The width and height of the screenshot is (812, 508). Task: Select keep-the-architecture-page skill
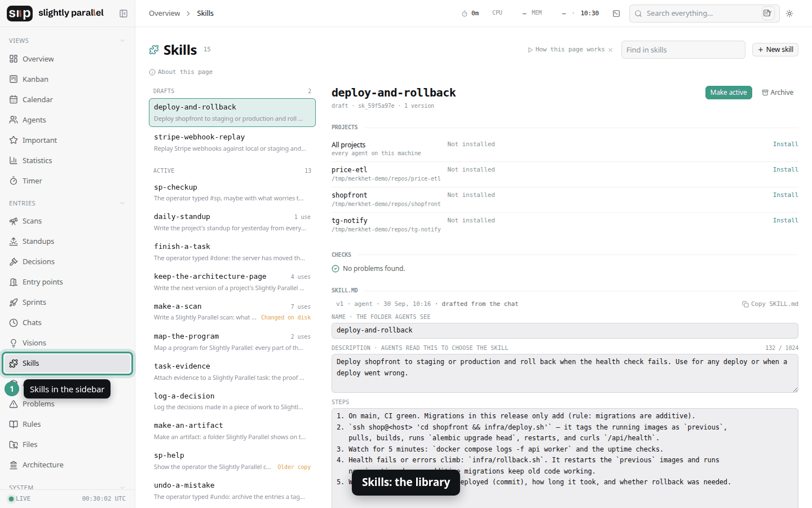point(232,282)
